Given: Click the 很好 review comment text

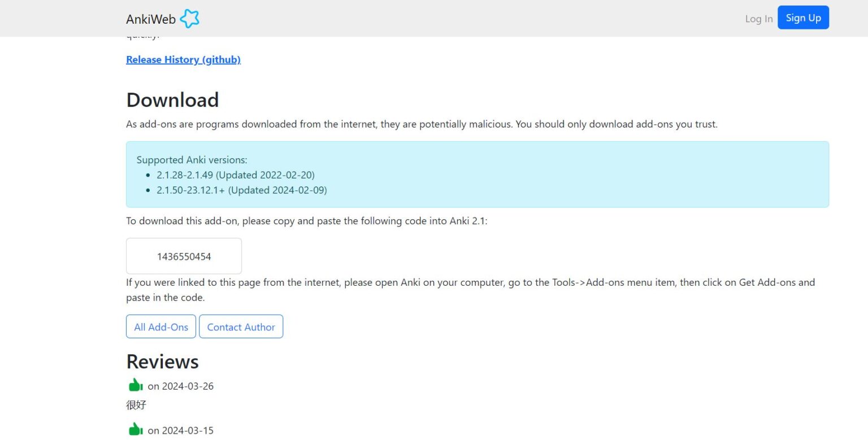Looking at the screenshot, I should [x=136, y=405].
